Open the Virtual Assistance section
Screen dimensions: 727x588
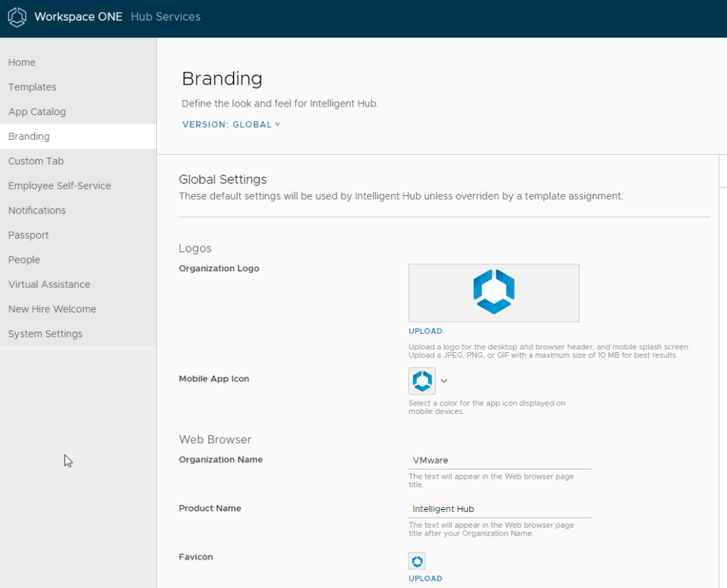49,284
